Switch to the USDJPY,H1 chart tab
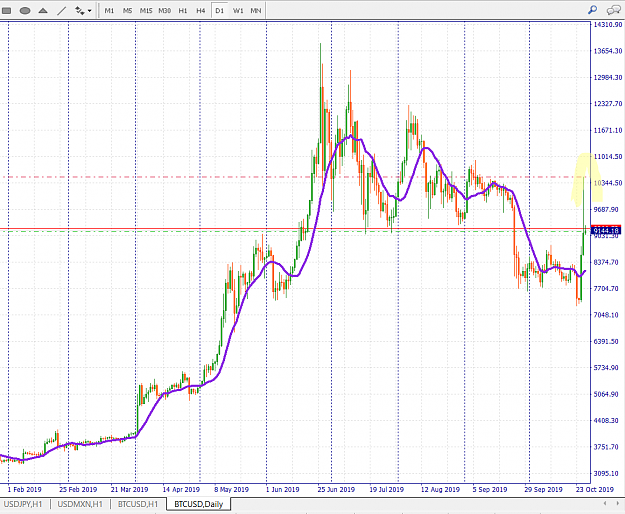This screenshot has height=514, width=625. click(x=23, y=504)
